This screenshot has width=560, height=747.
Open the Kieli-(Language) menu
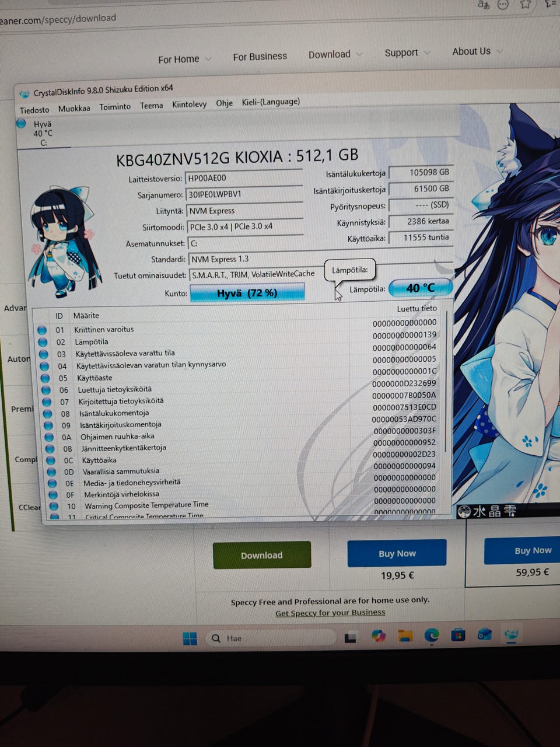click(x=271, y=102)
